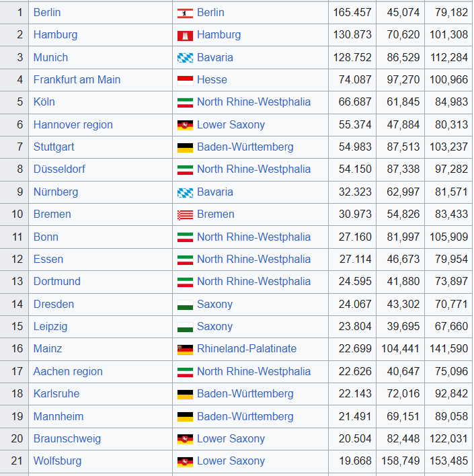Click the flag icon in Braunschweig row
The image size is (474, 476).
pyautogui.click(x=185, y=439)
